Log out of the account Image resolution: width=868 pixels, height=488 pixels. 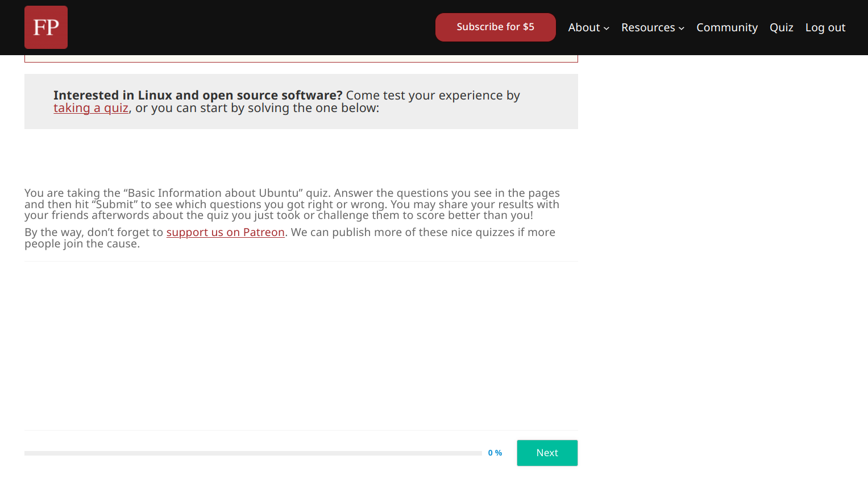coord(825,27)
